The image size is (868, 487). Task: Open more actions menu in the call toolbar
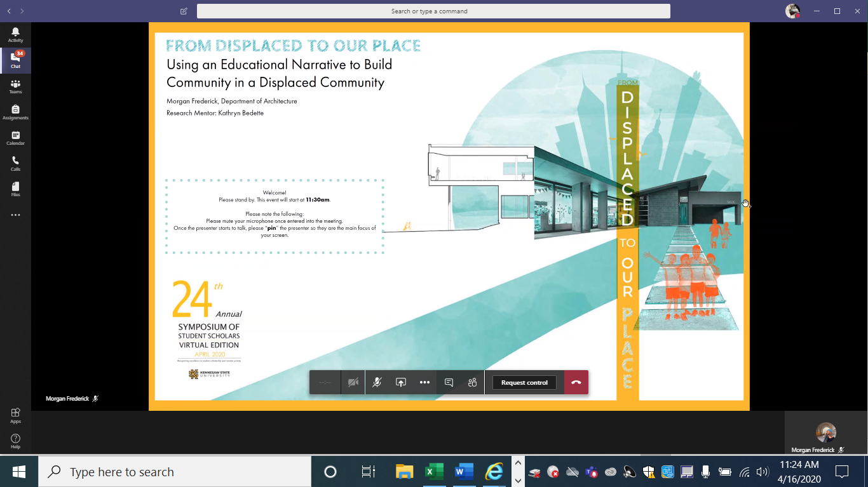(x=424, y=382)
